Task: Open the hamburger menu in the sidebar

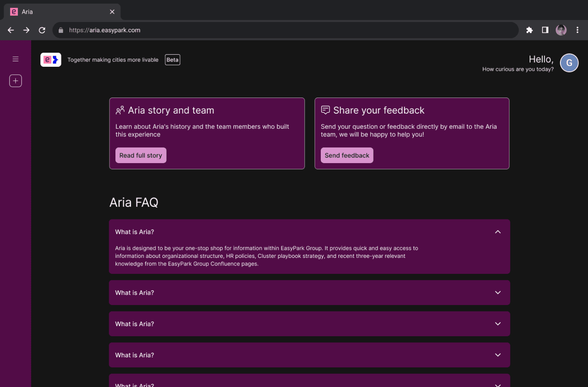Action: [16, 59]
